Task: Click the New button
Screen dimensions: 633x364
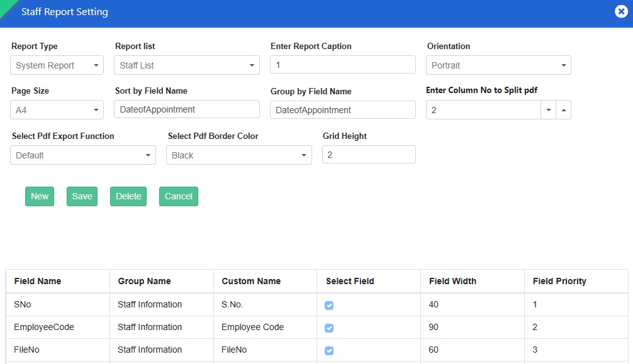Action: [x=40, y=196]
